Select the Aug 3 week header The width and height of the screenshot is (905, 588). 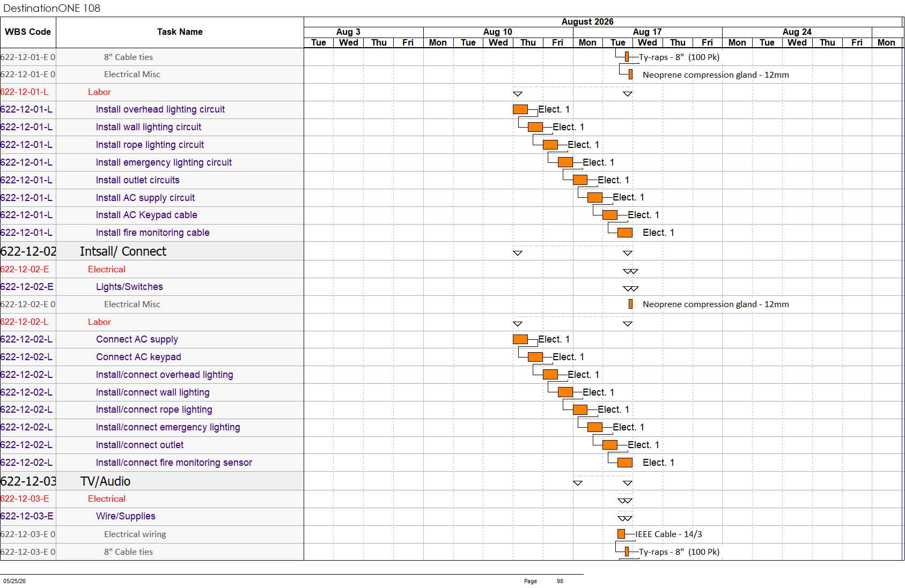click(348, 32)
